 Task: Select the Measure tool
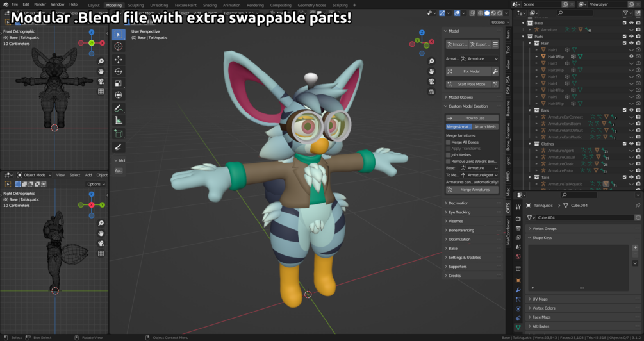pyautogui.click(x=119, y=121)
